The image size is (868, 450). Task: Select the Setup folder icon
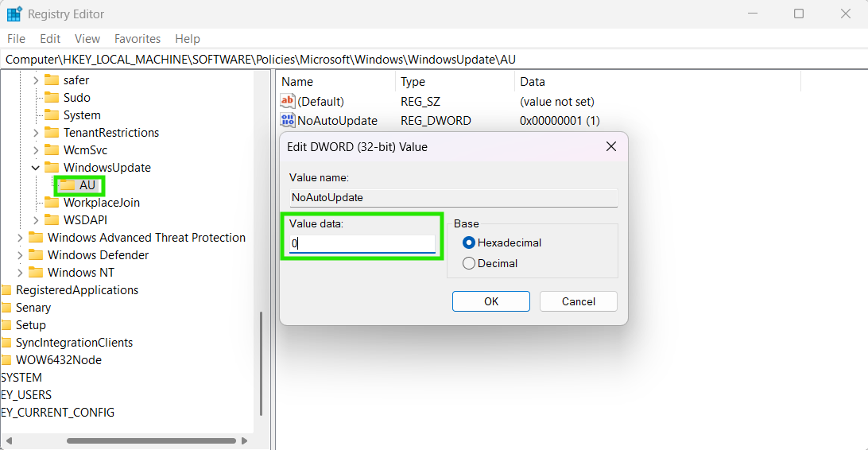pyautogui.click(x=6, y=324)
